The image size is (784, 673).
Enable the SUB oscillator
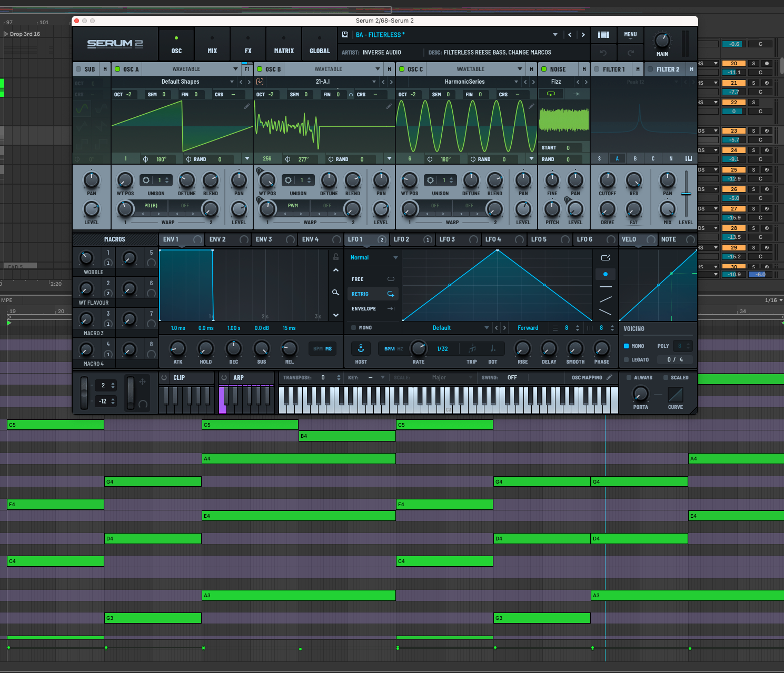click(78, 69)
